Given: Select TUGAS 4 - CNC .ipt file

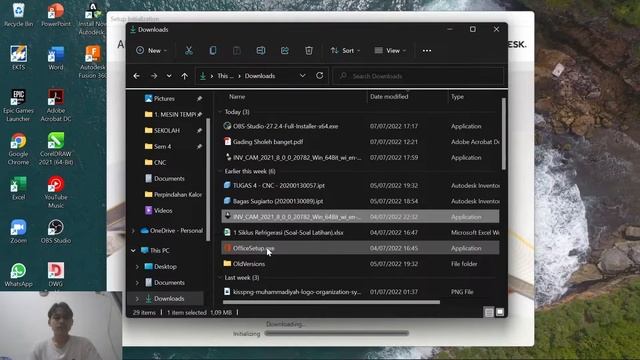Looking at the screenshot, I should coord(361,186).
